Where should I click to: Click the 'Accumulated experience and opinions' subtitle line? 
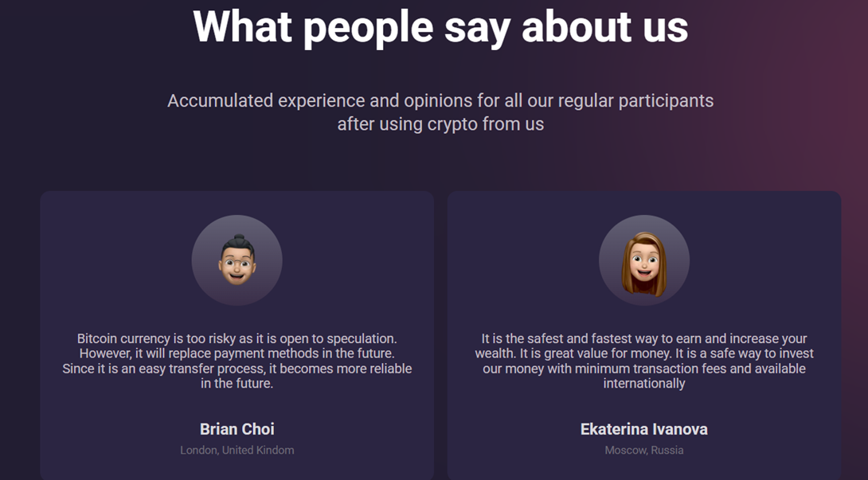point(440,101)
